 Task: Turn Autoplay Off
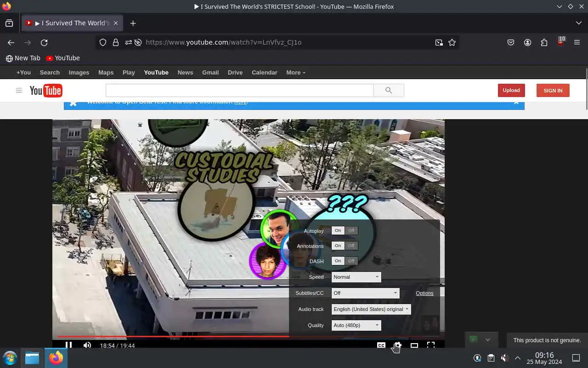click(x=351, y=230)
